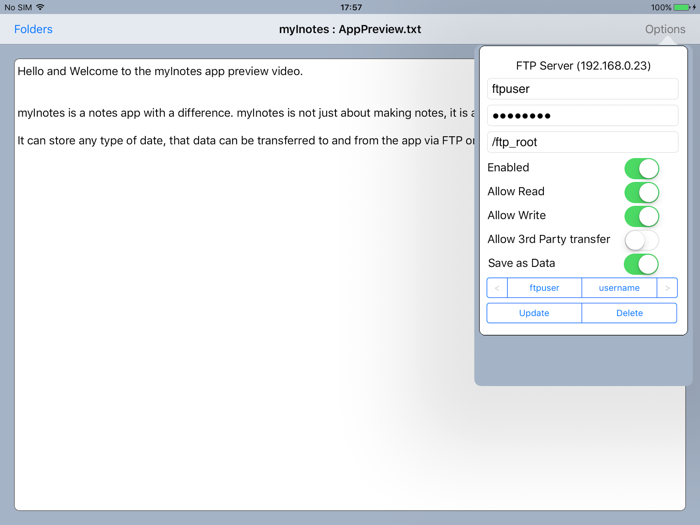This screenshot has width=700, height=525.
Task: Disable the Allow Read switch
Action: point(642,192)
